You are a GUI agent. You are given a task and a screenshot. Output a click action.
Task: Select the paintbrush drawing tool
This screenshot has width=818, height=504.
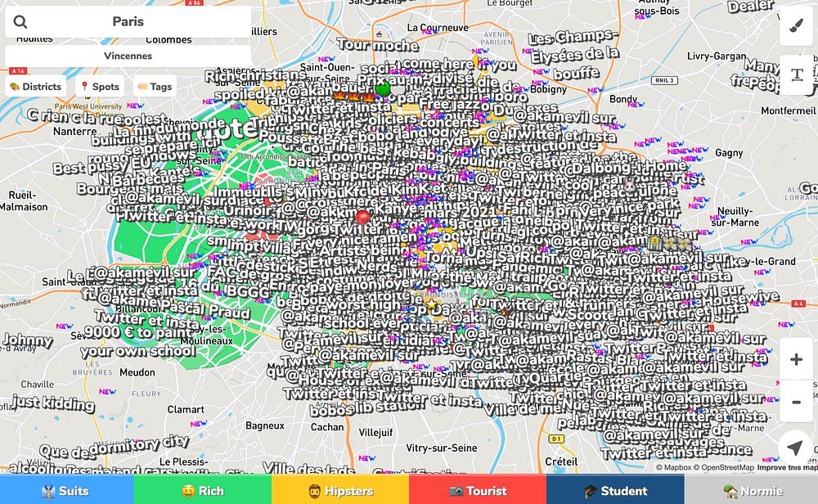point(796,25)
